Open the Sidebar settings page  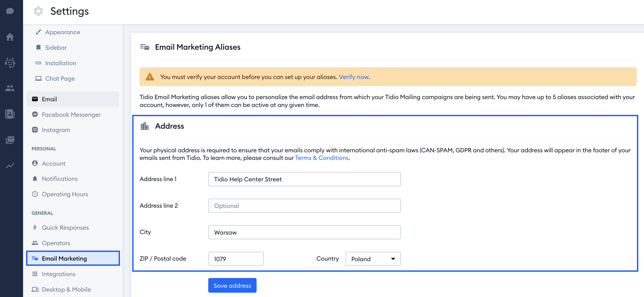(x=56, y=48)
